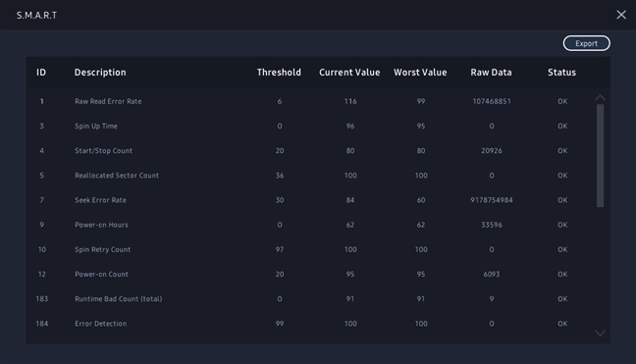Click the scroll up arrow in table
636x364 pixels.
pos(600,98)
